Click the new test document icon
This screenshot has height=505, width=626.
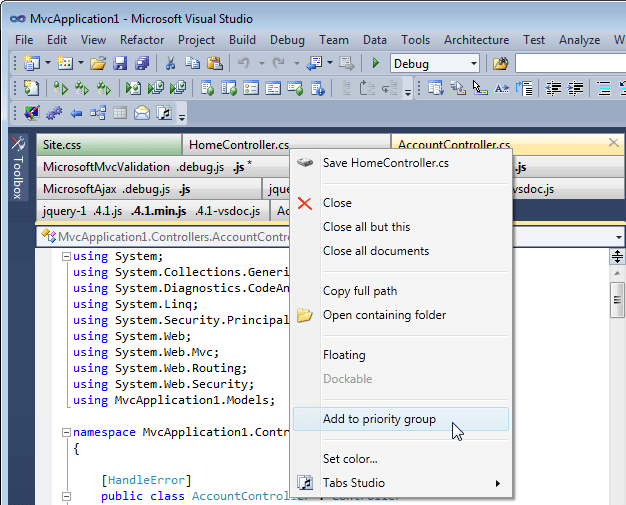pos(32,88)
